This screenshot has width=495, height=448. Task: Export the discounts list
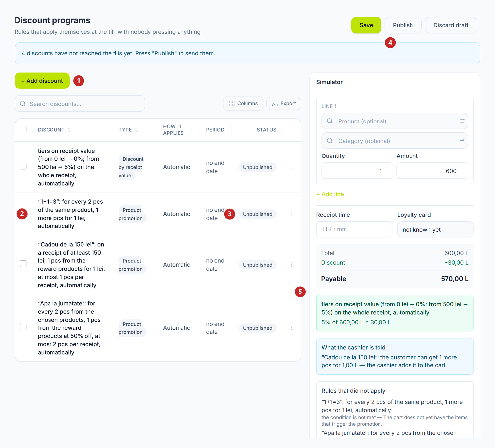point(283,103)
